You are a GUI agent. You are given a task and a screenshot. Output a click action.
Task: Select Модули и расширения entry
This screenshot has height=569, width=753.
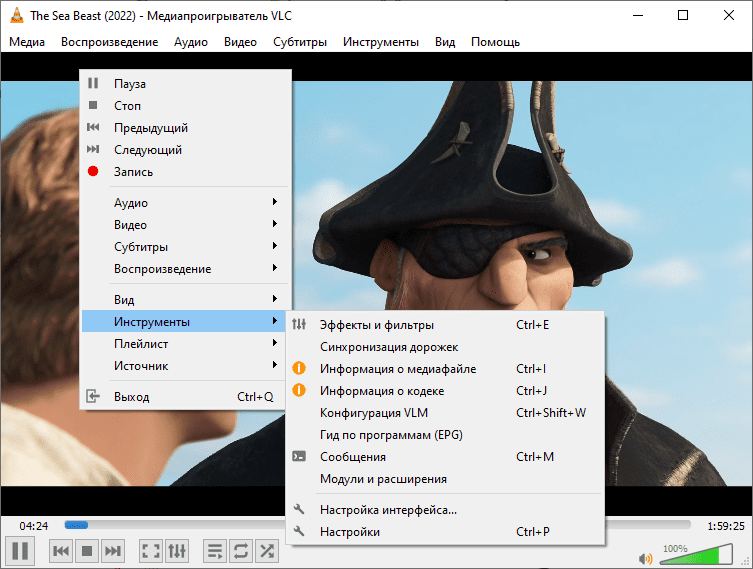pos(445,479)
